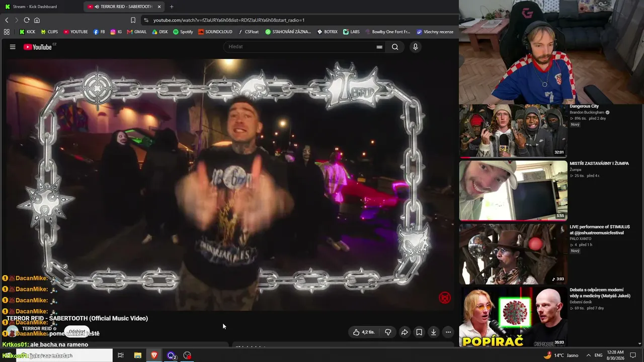Open the Bowlby One Font bookmark

coord(387,32)
